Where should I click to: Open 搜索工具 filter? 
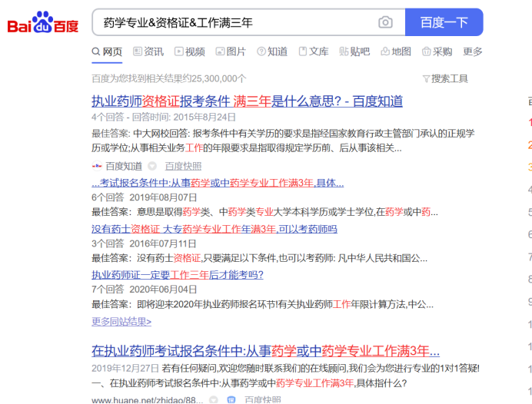445,78
